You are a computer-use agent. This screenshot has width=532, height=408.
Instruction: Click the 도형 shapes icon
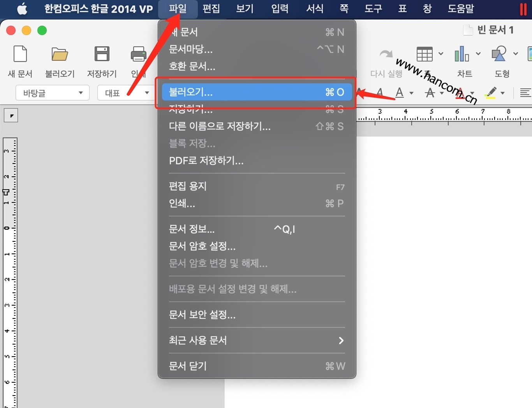[x=499, y=54]
